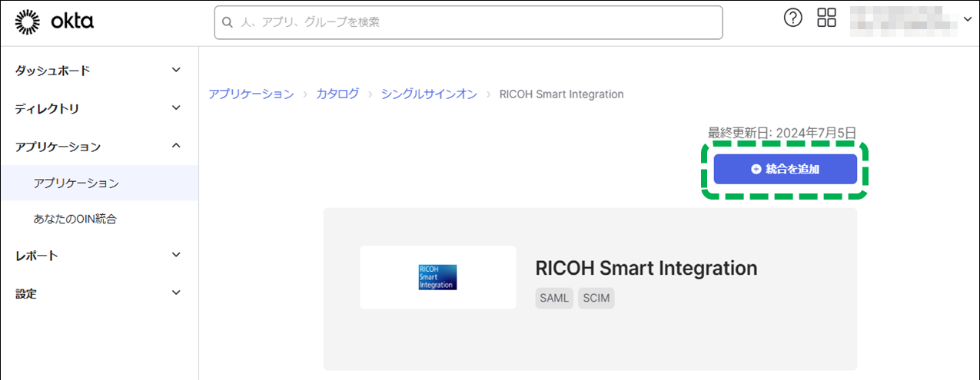Open the account dropdown arrow
Image resolution: width=980 pixels, height=380 pixels.
click(x=967, y=19)
